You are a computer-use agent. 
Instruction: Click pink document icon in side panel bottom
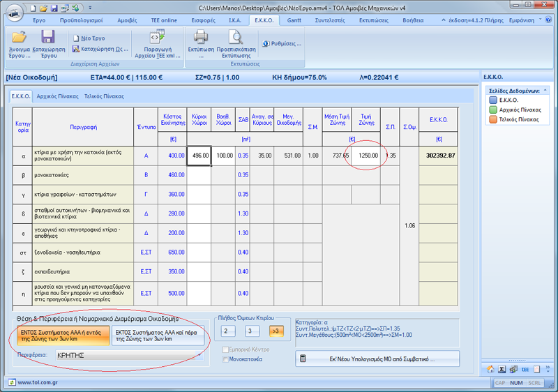tap(536, 369)
